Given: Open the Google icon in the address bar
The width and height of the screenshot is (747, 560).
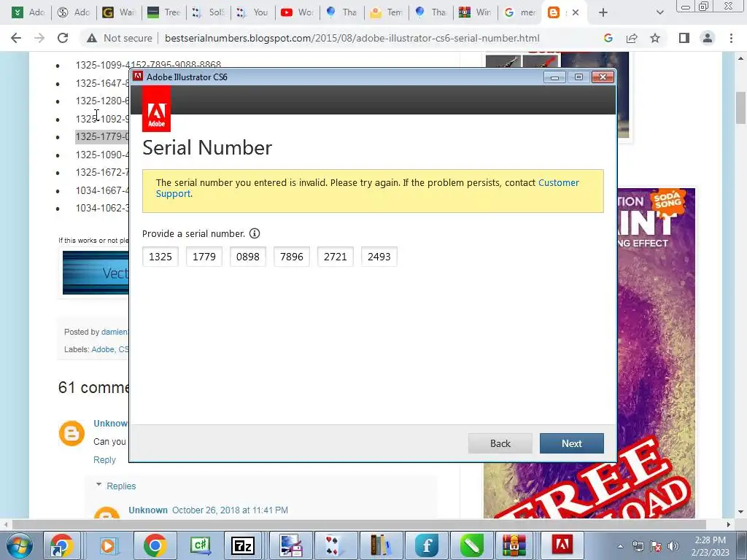Looking at the screenshot, I should point(608,38).
